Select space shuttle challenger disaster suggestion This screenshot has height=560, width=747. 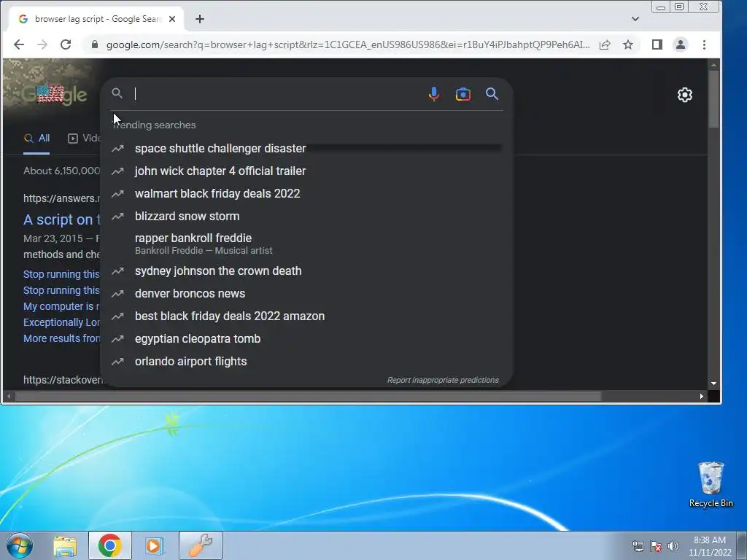click(306, 149)
